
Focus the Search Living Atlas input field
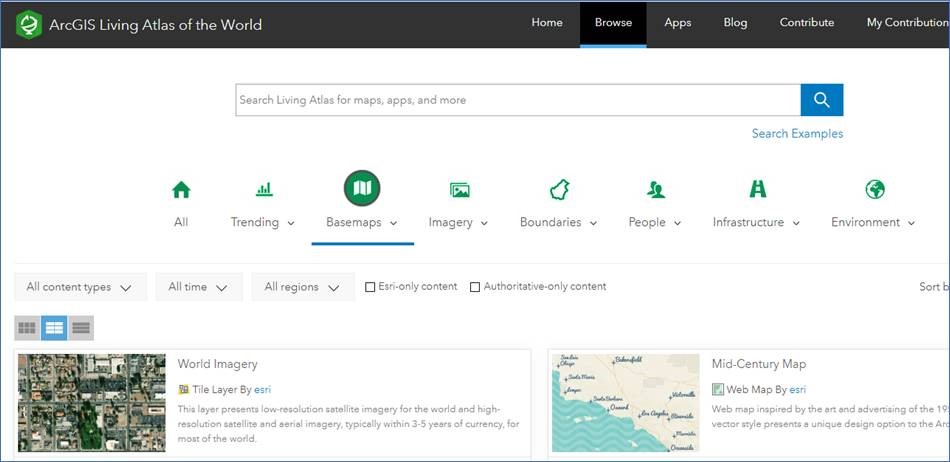click(x=518, y=100)
